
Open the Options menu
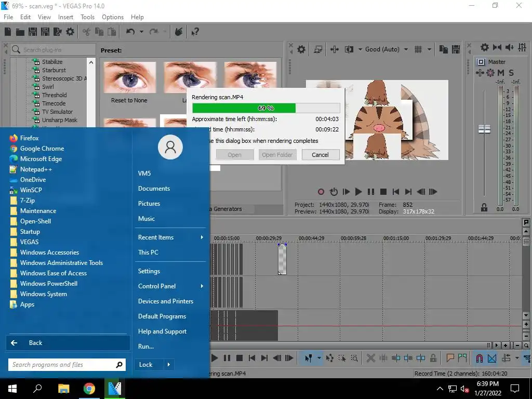[x=113, y=17]
